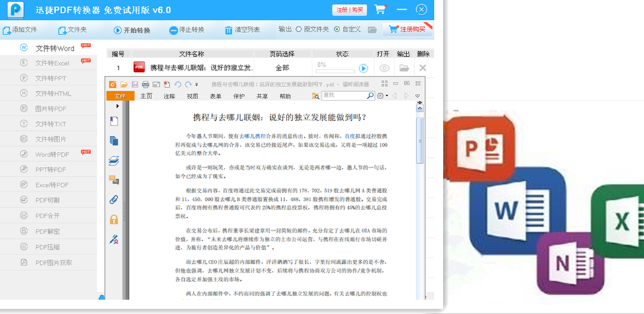Open Foxit comments panel icon
The width and height of the screenshot is (644, 314).
(114, 180)
